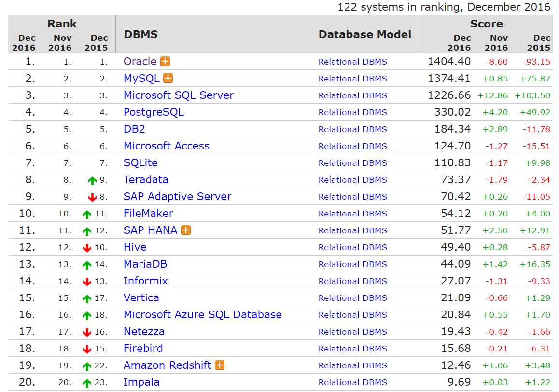
Task: Click the -15.51 change for Microsoft Access
Action: click(536, 146)
